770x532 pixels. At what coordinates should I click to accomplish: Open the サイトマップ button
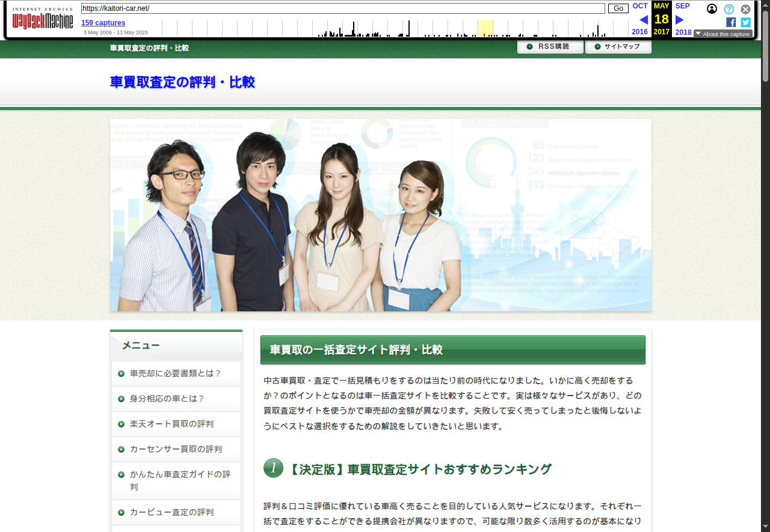(618, 47)
